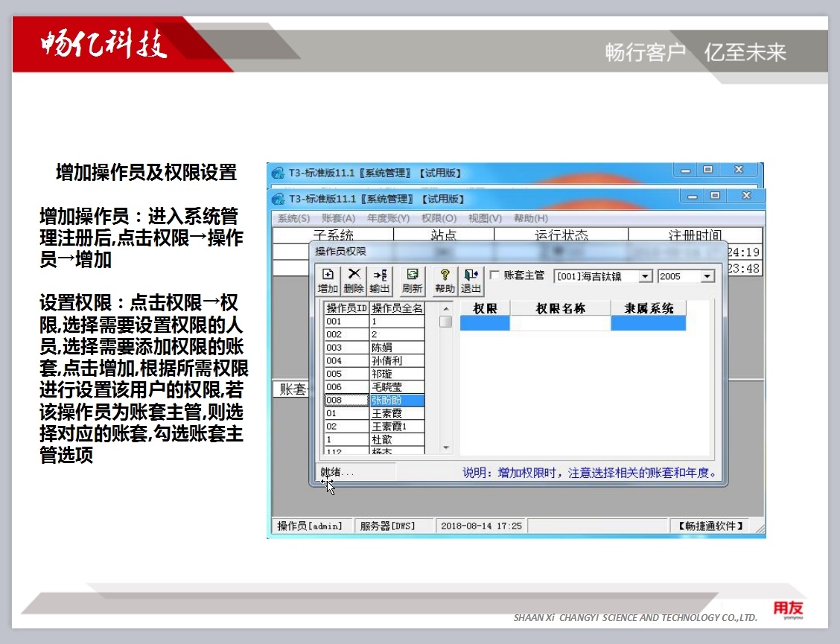The height and width of the screenshot is (644, 840).
Task: Click operator ID 008 cell
Action: [346, 401]
